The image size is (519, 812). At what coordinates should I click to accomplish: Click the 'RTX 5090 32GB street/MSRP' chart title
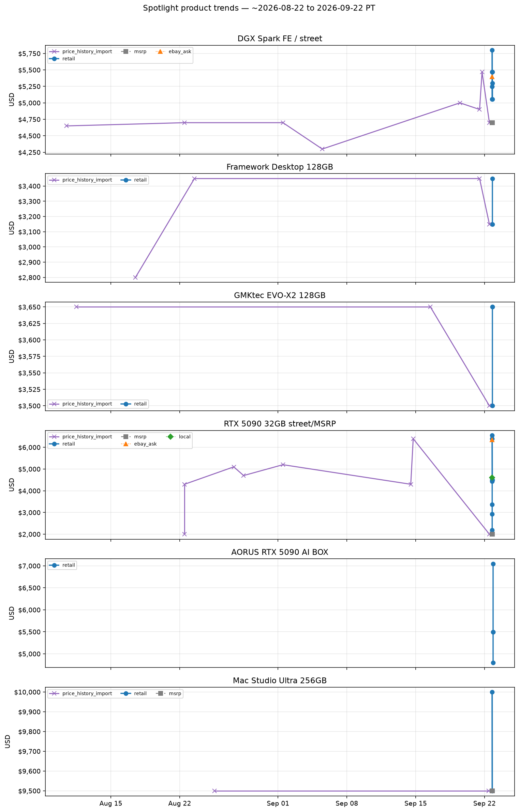coord(280,424)
